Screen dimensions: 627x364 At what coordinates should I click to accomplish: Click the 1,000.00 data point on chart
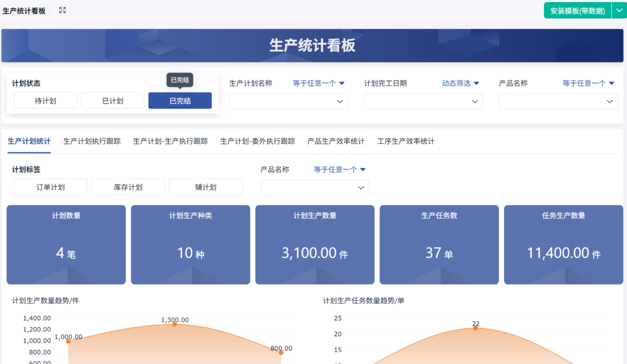(x=68, y=341)
